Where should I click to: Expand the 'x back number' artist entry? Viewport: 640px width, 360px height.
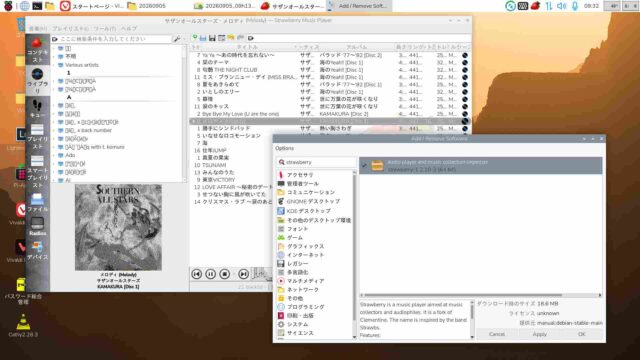point(53,131)
